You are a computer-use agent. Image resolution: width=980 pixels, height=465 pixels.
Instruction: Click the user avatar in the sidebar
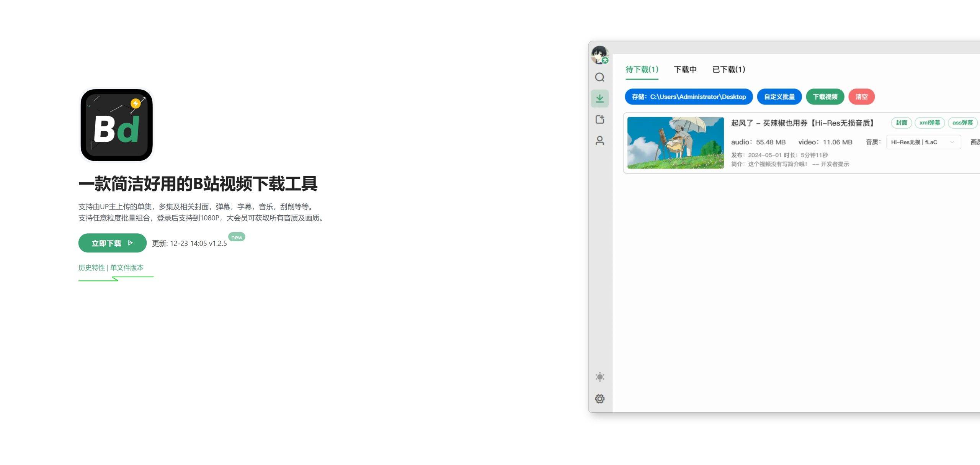click(599, 54)
